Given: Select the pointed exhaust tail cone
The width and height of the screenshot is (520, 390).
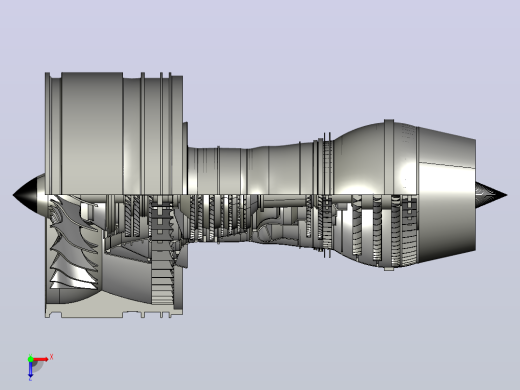Looking at the screenshot, I should point(491,195).
